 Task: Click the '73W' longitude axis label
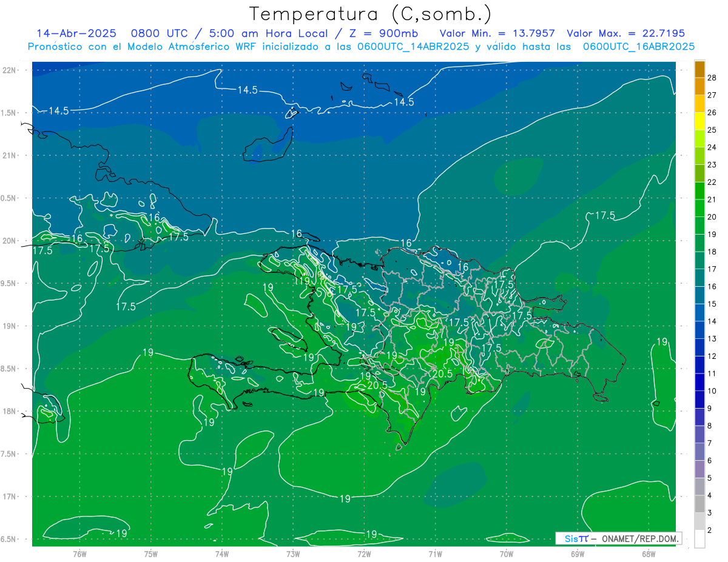point(293,554)
